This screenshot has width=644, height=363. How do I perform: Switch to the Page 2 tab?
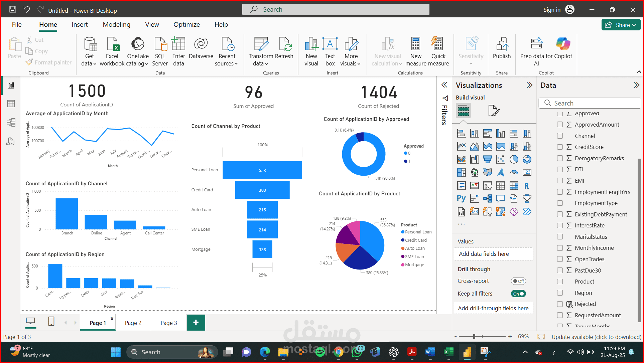pyautogui.click(x=133, y=323)
